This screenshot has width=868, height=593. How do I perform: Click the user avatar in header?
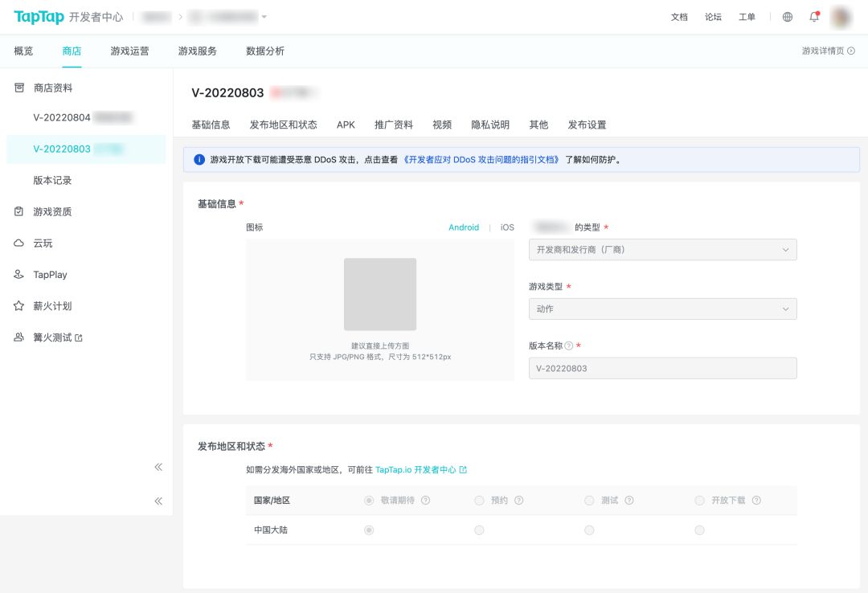pos(841,17)
